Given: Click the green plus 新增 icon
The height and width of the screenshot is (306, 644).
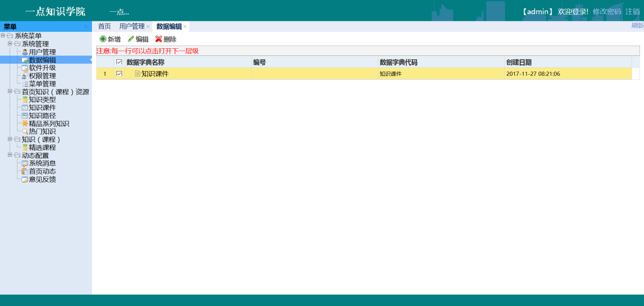Looking at the screenshot, I should (x=103, y=39).
